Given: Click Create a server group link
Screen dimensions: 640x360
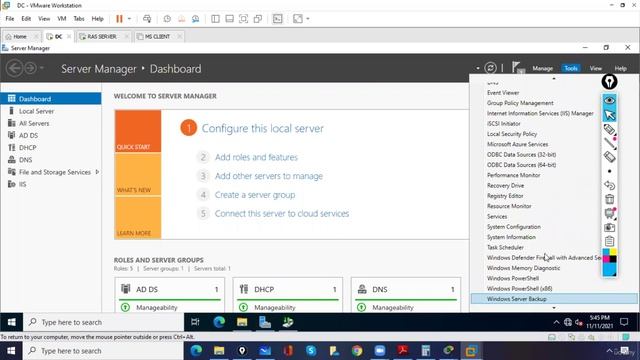Looking at the screenshot, I should [255, 195].
